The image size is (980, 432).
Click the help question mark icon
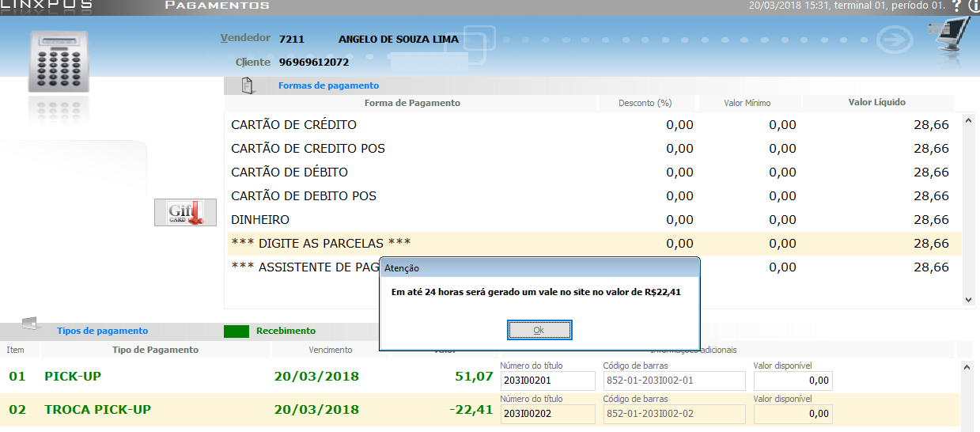coord(956,6)
